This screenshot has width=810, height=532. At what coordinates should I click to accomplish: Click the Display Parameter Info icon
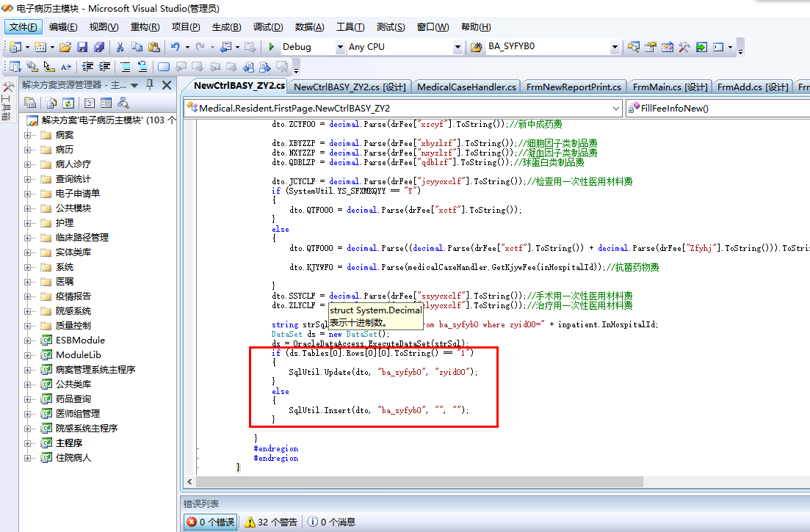[32, 67]
